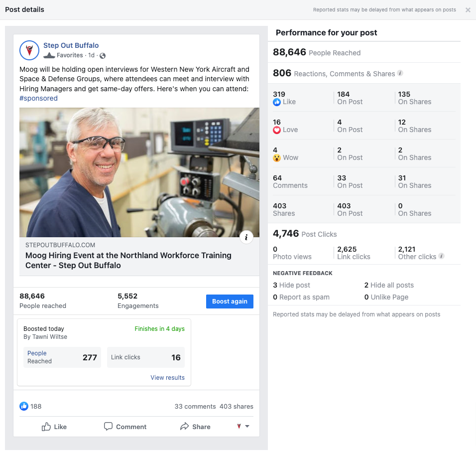
Task: Click info icon beside Reactions, Comments & Shares
Action: [400, 73]
